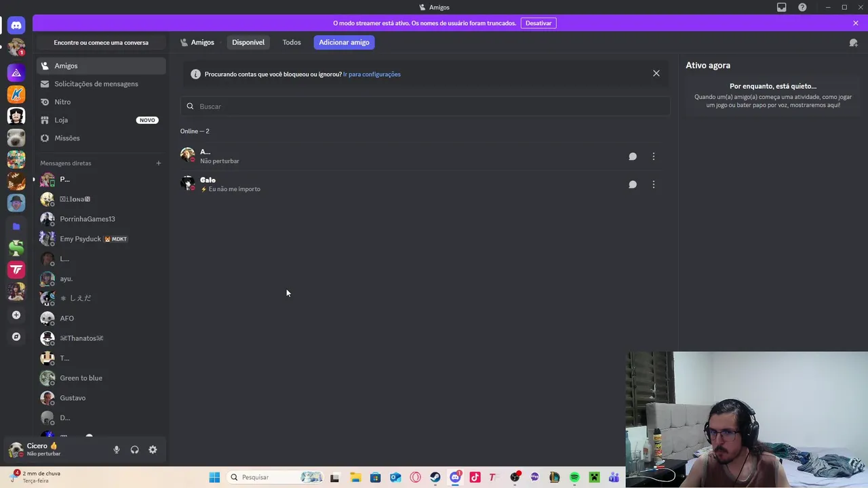The height and width of the screenshot is (488, 868).
Task: Open the Loja shop page
Action: click(101, 120)
